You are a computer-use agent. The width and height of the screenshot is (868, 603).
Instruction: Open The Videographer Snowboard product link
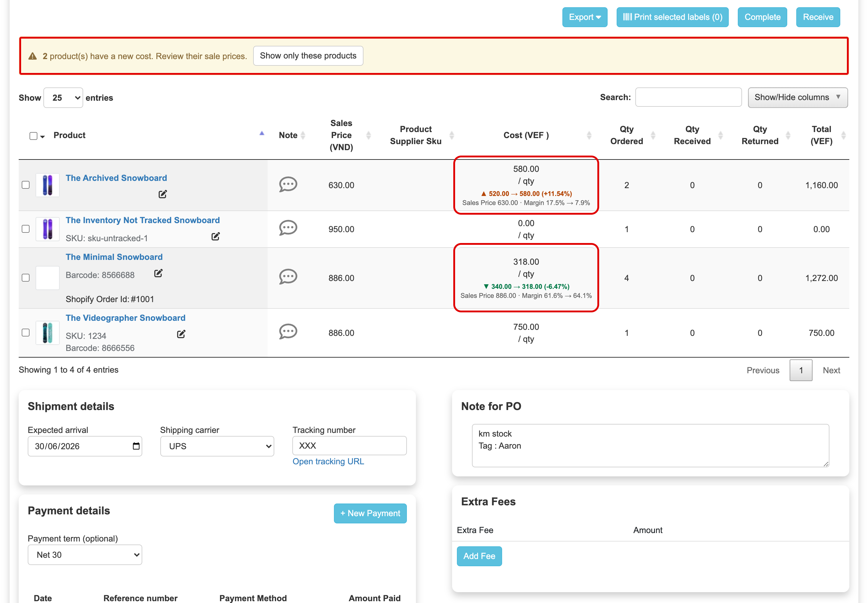pyautogui.click(x=125, y=318)
